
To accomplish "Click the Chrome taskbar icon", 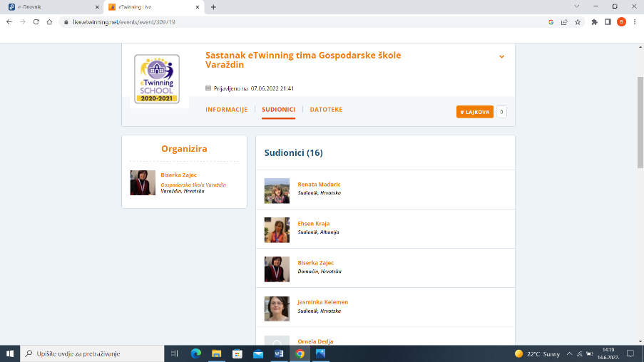I will click(300, 353).
